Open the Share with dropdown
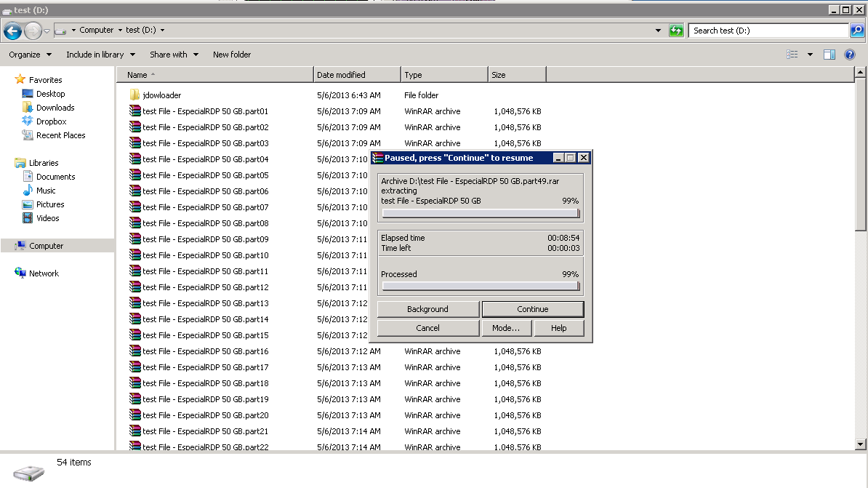This screenshot has height=488, width=868. click(174, 55)
